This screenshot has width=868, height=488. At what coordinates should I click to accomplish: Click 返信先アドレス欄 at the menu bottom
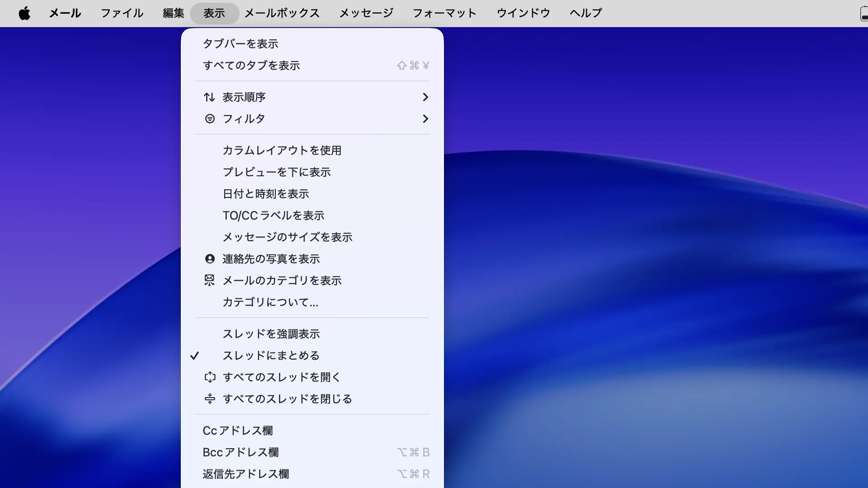(x=245, y=474)
